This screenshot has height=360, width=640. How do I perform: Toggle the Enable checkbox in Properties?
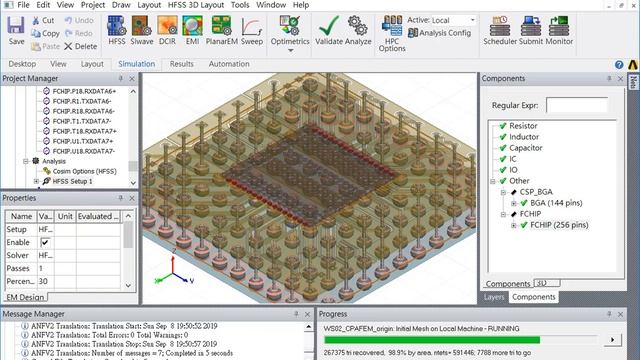click(x=45, y=242)
